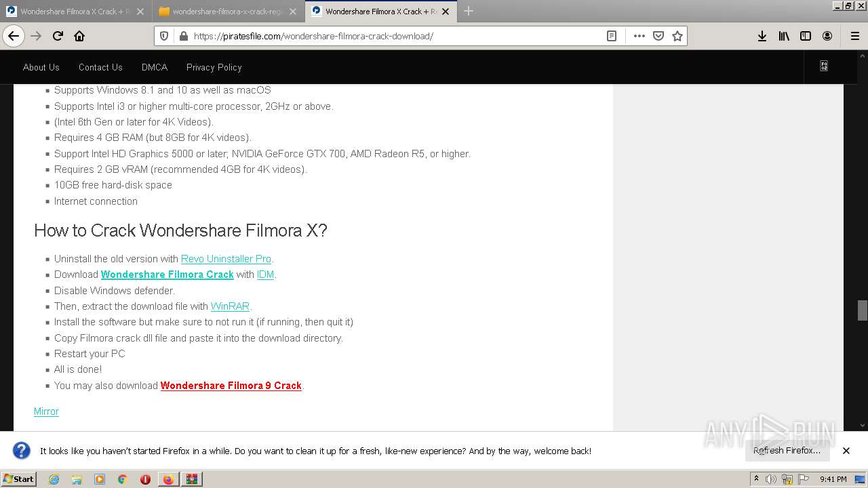The height and width of the screenshot is (488, 868).
Task: Click the Refresh Firefox button
Action: [787, 451]
